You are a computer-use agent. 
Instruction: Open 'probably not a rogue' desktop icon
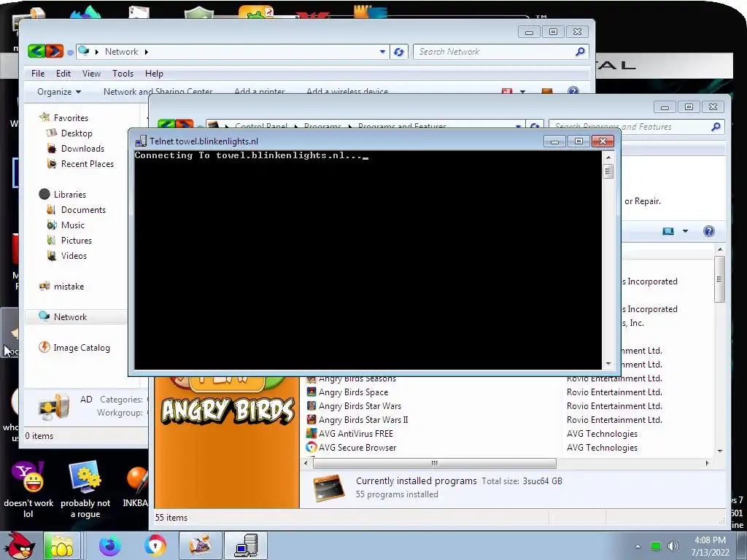click(x=85, y=490)
